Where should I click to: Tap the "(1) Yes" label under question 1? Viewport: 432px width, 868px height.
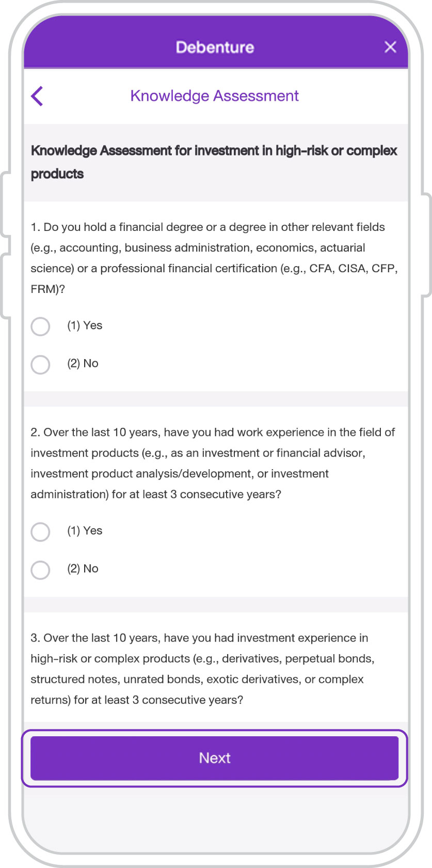(85, 326)
